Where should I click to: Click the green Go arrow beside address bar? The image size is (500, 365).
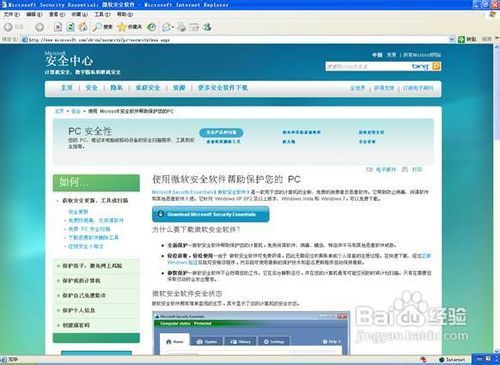pos(462,39)
